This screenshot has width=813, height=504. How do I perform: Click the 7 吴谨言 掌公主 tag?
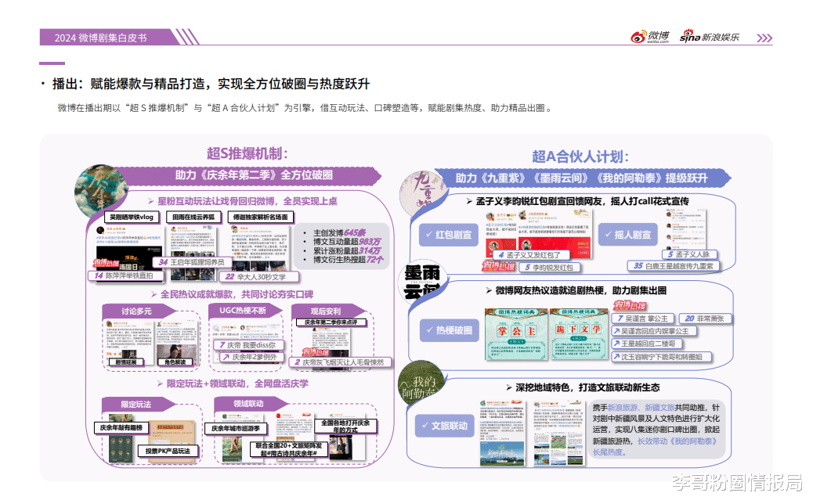click(642, 319)
